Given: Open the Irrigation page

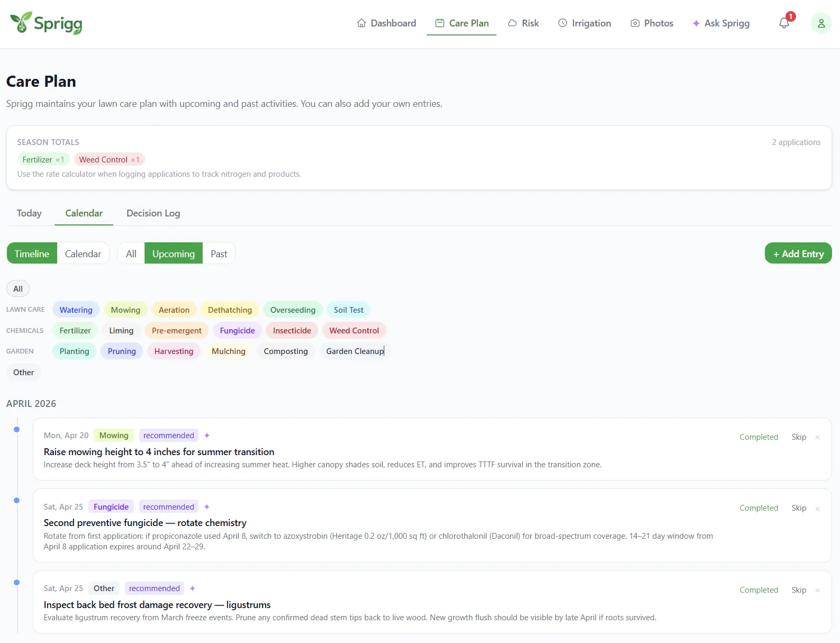Looking at the screenshot, I should point(584,23).
